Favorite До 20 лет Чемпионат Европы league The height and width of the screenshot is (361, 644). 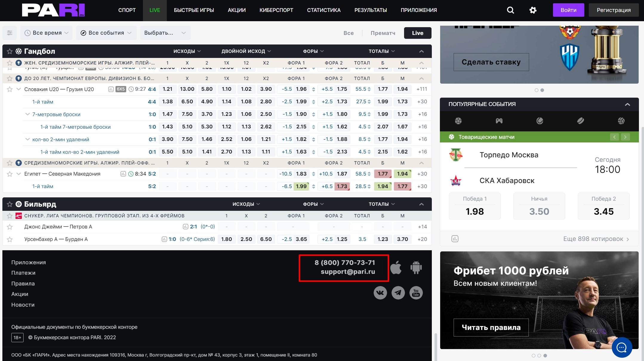(10, 79)
